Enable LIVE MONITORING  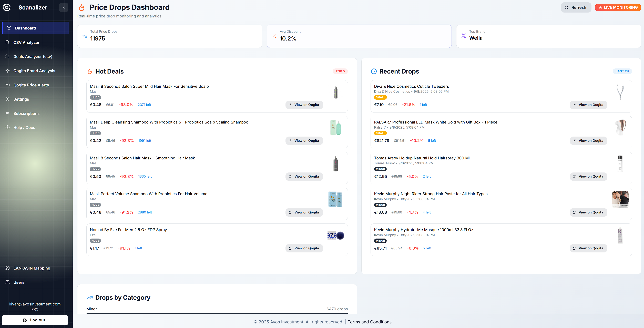(618, 7)
